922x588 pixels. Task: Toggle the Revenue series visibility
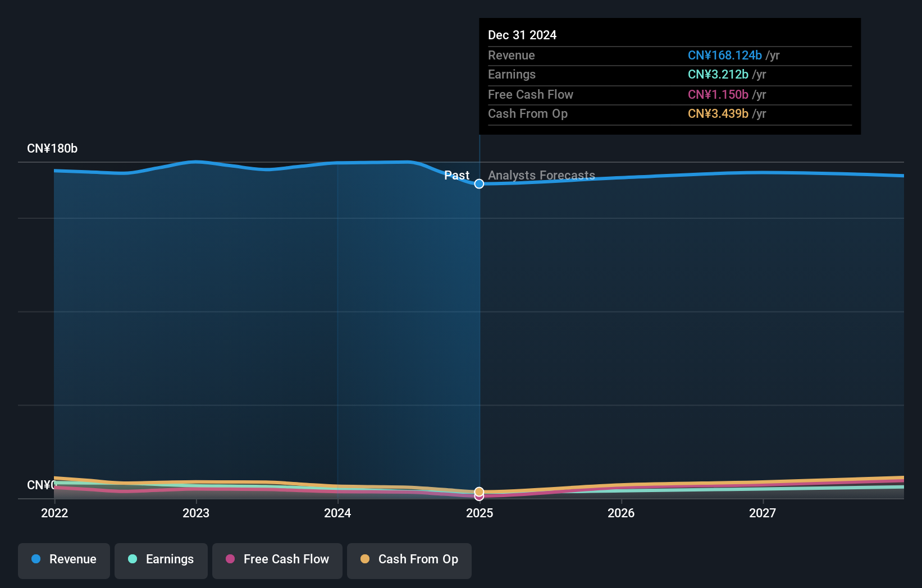pyautogui.click(x=63, y=561)
